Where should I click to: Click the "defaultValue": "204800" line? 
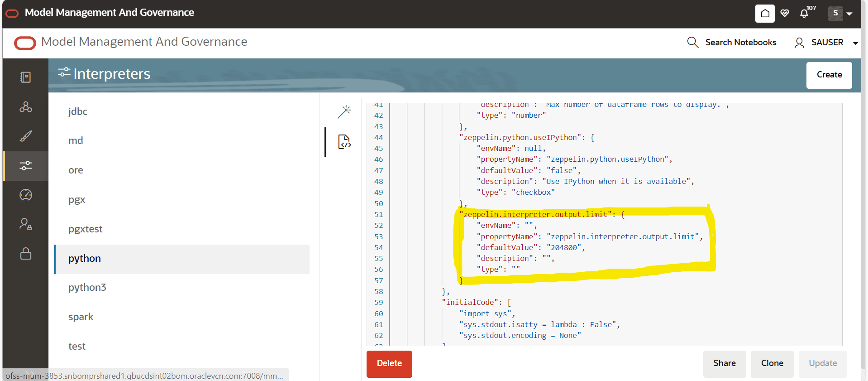pos(531,247)
